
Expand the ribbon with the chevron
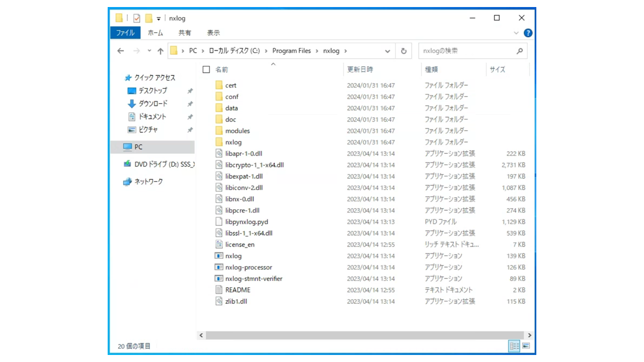516,33
